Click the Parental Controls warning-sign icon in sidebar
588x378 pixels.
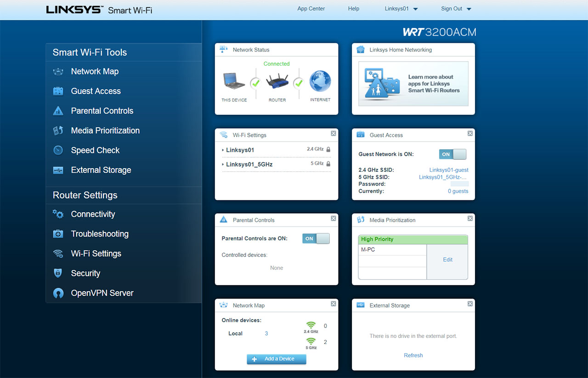click(x=58, y=111)
